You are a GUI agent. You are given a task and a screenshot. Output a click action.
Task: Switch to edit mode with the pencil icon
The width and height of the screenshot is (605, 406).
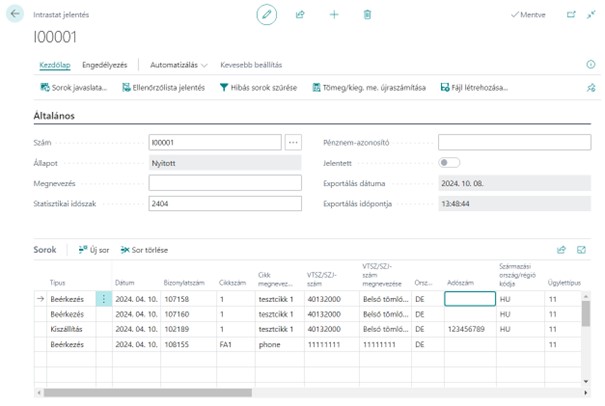coord(267,15)
